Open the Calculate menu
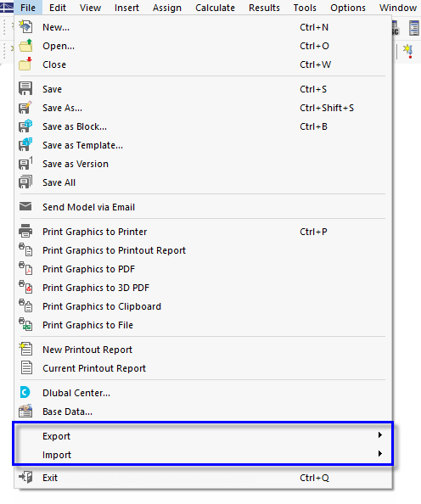This screenshot has height=504, width=421. coord(215,8)
